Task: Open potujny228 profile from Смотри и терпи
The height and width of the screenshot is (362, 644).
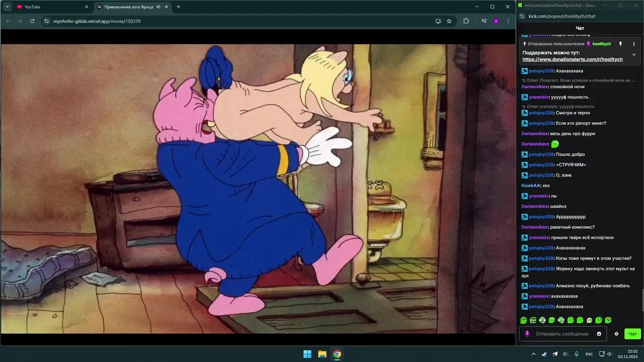Action: pyautogui.click(x=541, y=113)
